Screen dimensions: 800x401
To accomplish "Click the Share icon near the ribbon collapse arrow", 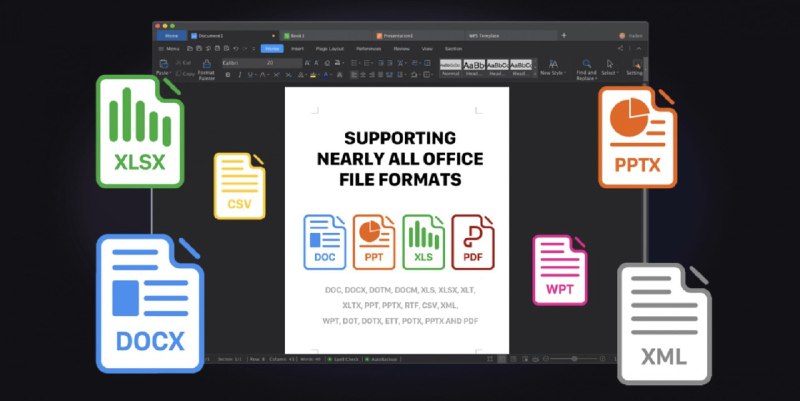I will [620, 48].
